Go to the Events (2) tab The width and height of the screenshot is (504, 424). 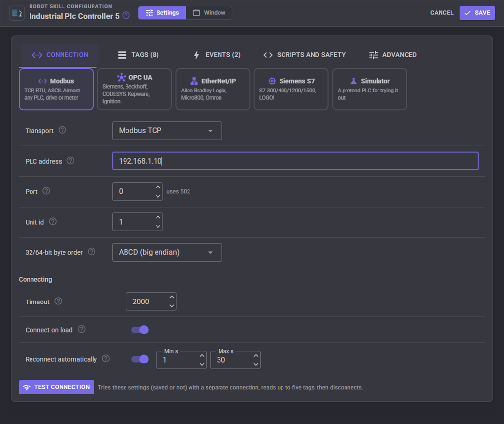click(x=217, y=55)
